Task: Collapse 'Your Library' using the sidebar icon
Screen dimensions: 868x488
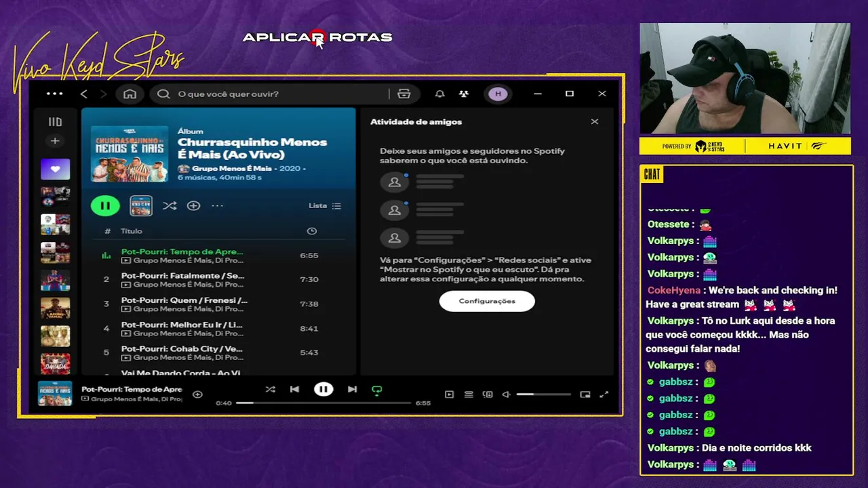Action: (x=55, y=122)
